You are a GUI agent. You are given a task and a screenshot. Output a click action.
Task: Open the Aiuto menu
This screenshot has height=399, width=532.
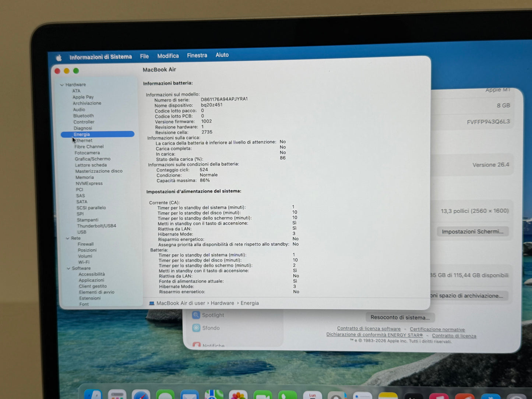coord(222,55)
